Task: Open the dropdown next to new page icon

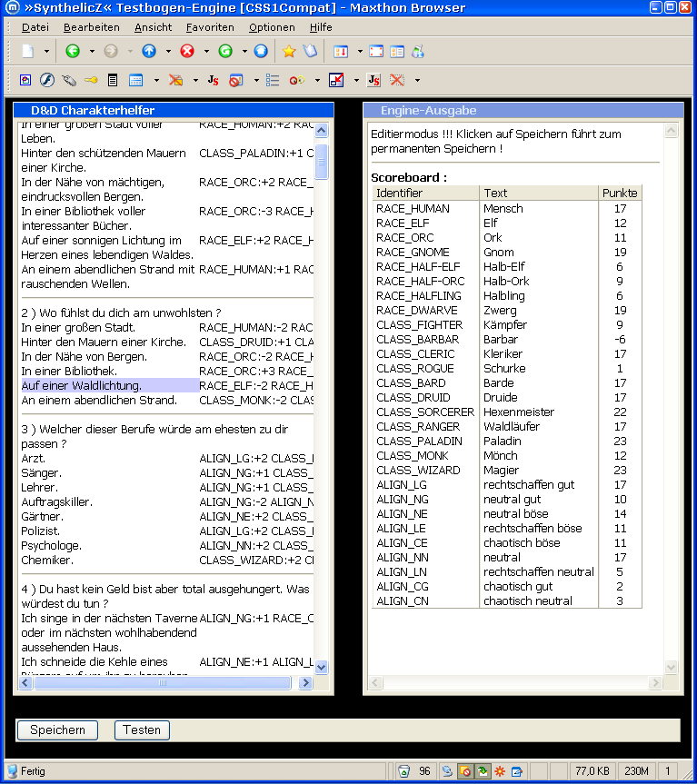Action: click(46, 51)
